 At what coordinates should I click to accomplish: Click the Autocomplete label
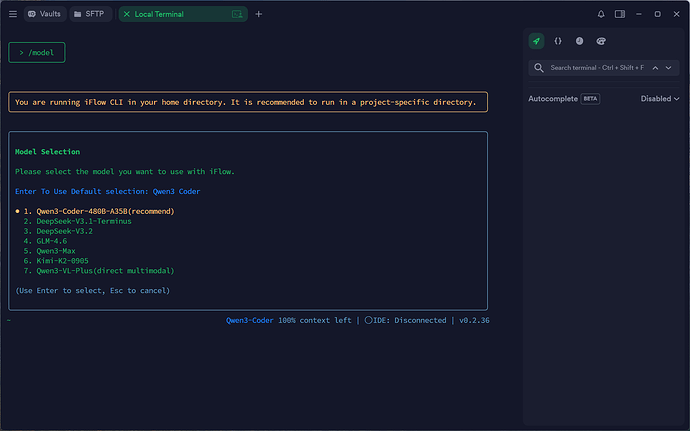553,99
